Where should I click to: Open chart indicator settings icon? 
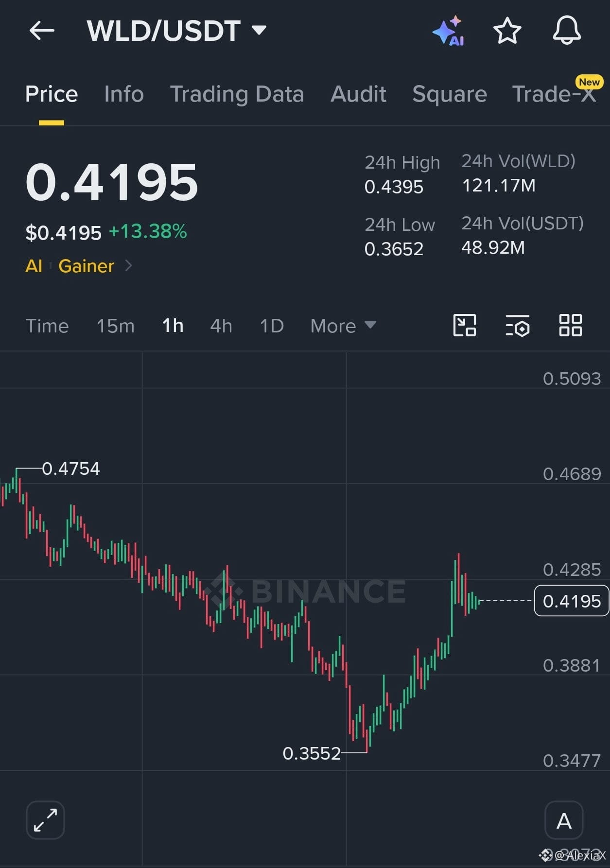click(x=517, y=325)
